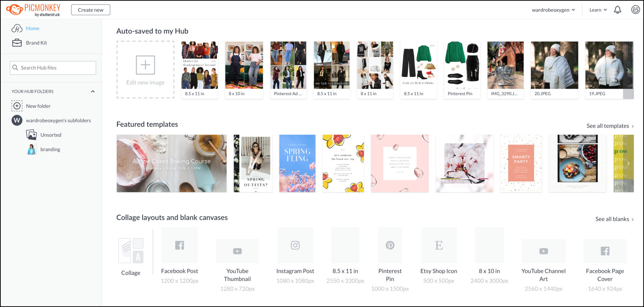This screenshot has width=644, height=307.
Task: Click the notification bell icon
Action: (x=617, y=10)
